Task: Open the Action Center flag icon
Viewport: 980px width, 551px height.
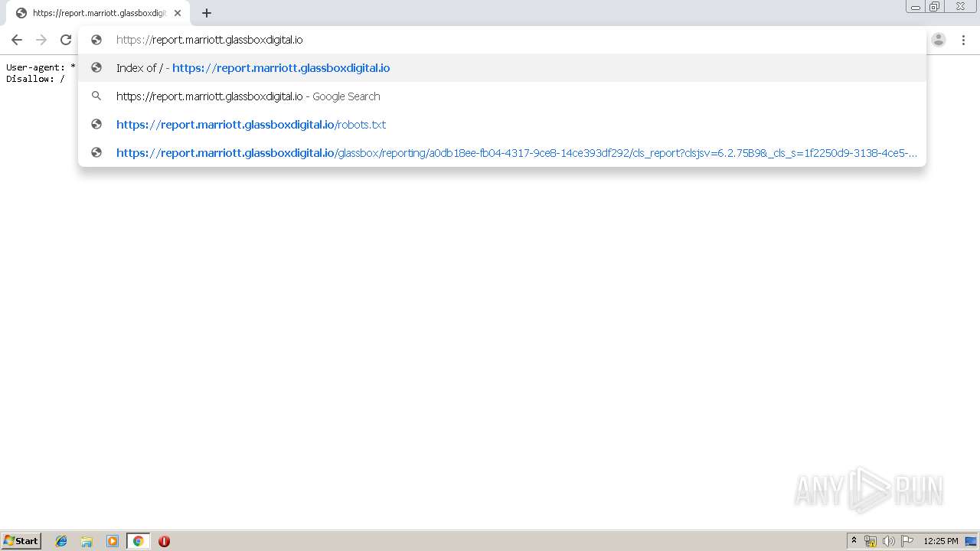Action: point(907,541)
